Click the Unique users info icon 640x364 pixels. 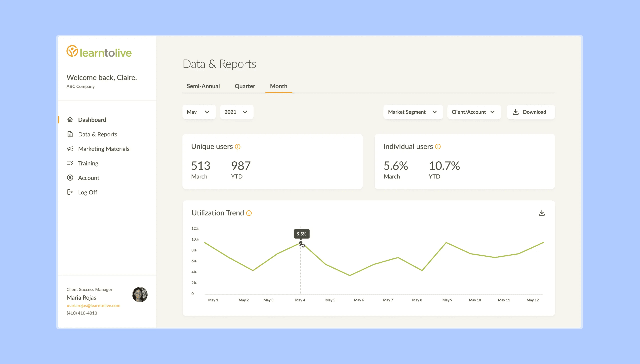point(238,147)
